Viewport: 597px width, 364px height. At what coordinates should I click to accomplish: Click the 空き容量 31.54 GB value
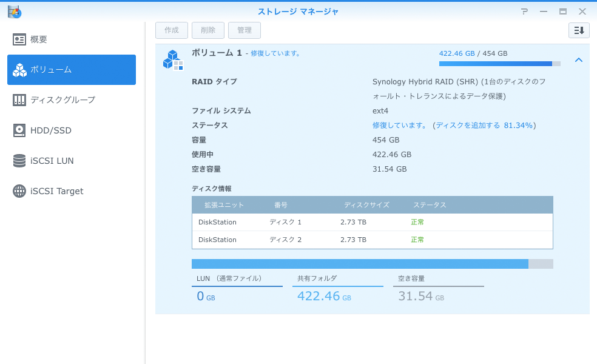(390, 169)
